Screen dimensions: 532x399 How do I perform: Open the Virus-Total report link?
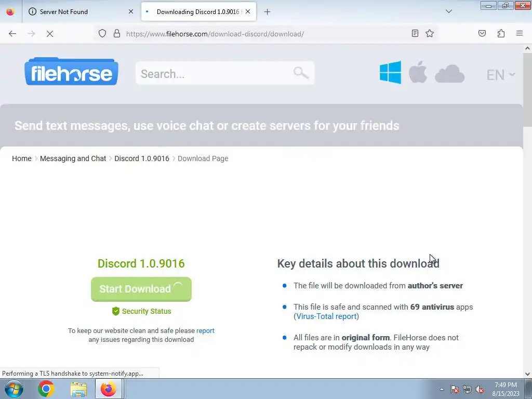tap(326, 316)
